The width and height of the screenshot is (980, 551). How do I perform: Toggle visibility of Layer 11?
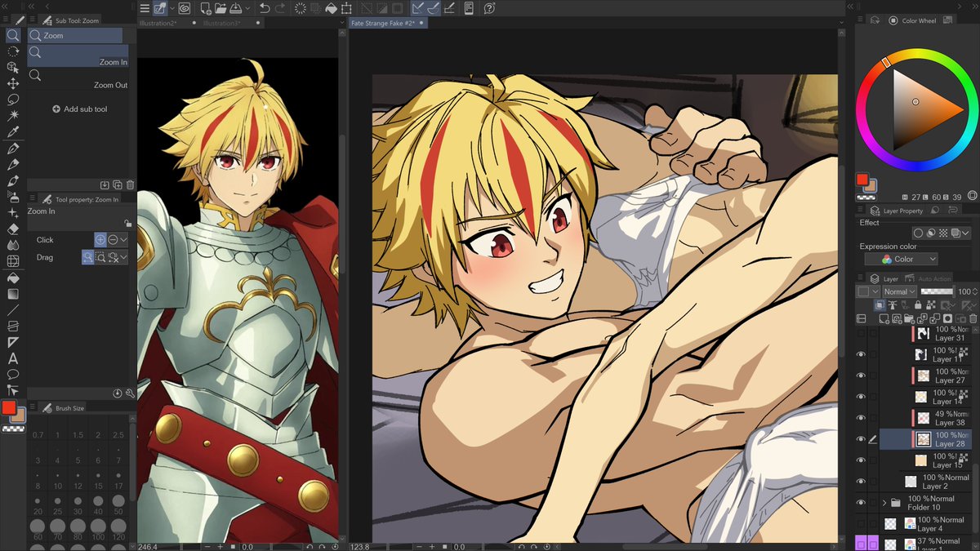[x=861, y=354]
